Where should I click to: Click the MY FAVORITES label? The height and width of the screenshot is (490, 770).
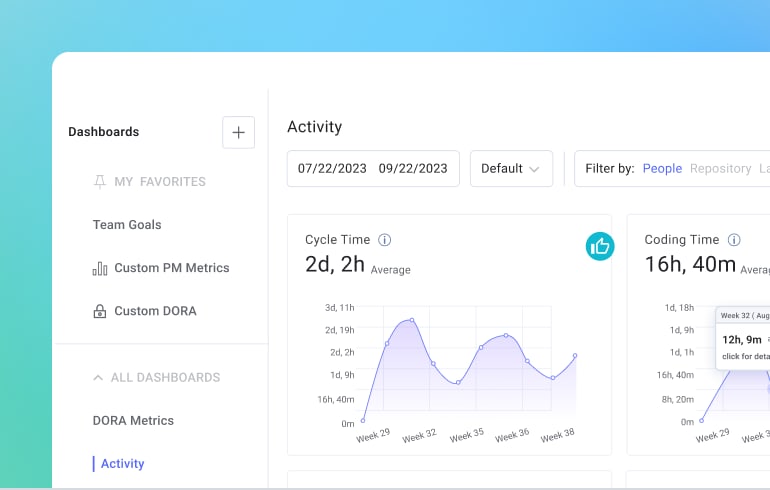[160, 182]
